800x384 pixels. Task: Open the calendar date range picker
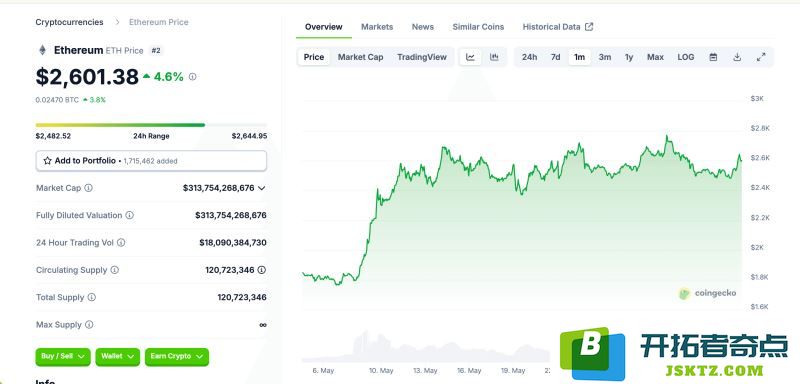(x=713, y=57)
